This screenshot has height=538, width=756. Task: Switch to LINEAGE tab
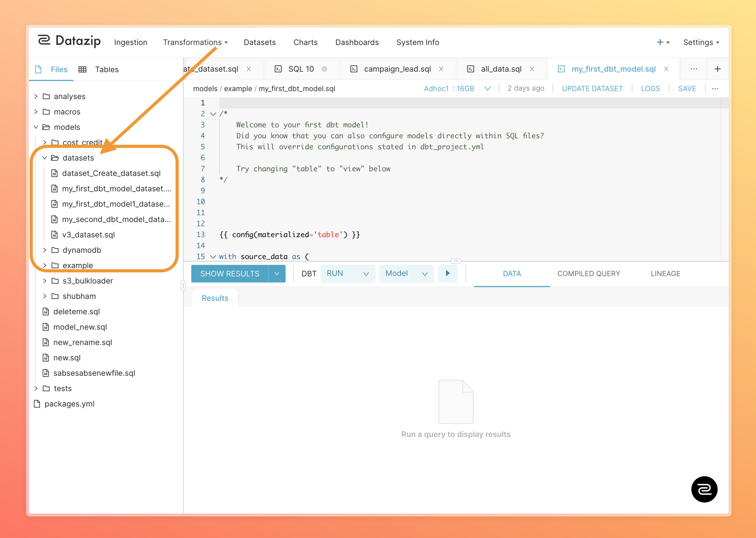665,274
